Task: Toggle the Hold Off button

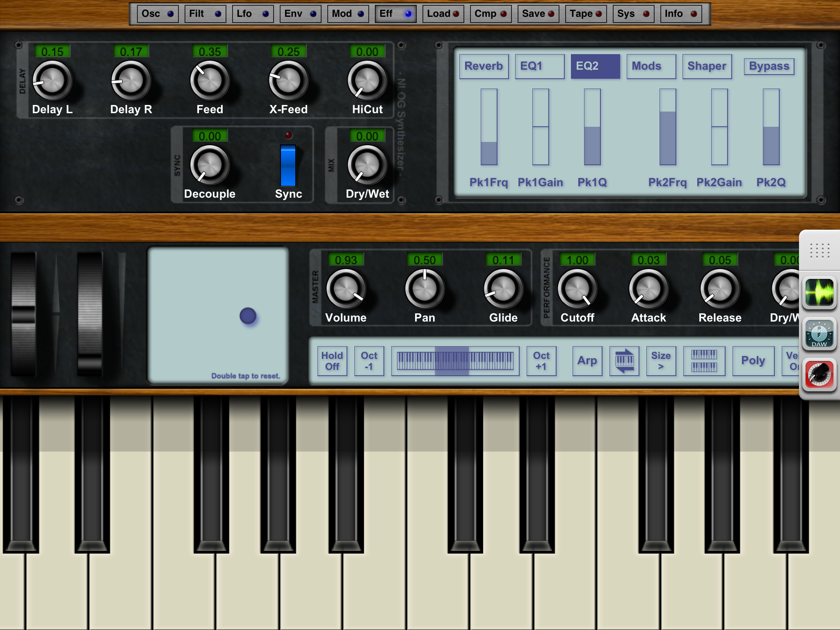Action: pyautogui.click(x=332, y=361)
